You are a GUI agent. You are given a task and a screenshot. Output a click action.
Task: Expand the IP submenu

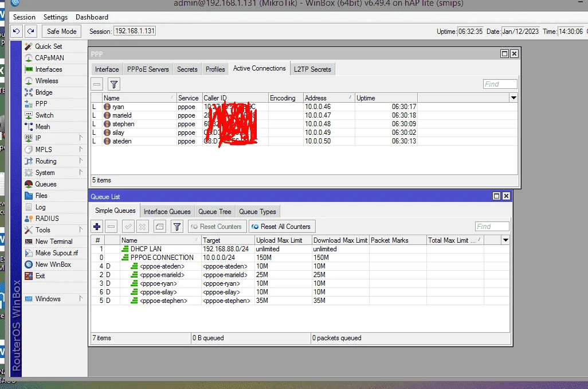[81, 138]
